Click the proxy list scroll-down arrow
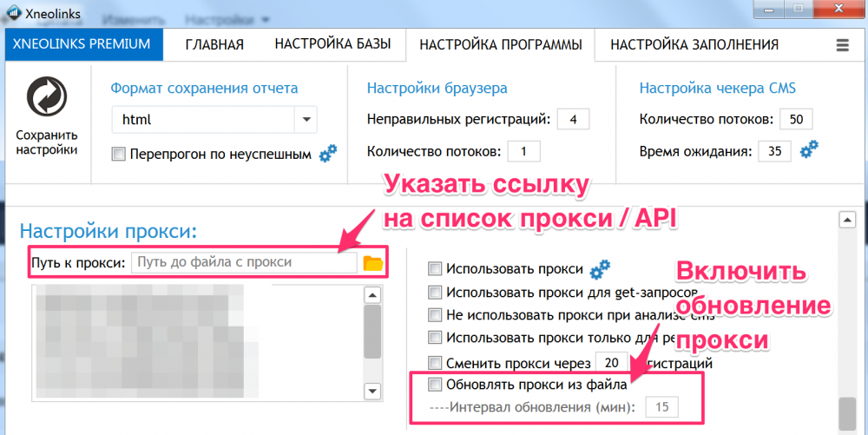Viewport: 868px width, 435px height. pyautogui.click(x=372, y=390)
